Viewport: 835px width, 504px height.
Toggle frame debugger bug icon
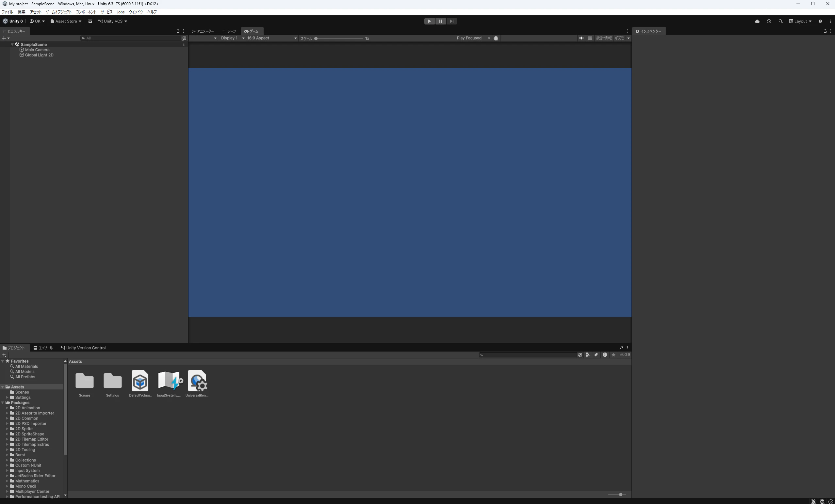click(496, 38)
